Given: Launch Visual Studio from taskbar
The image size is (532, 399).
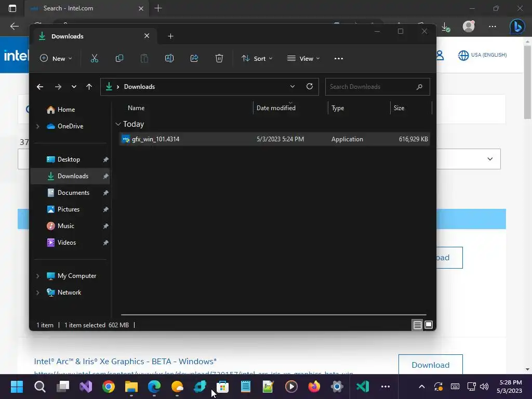Looking at the screenshot, I should pos(86,387).
